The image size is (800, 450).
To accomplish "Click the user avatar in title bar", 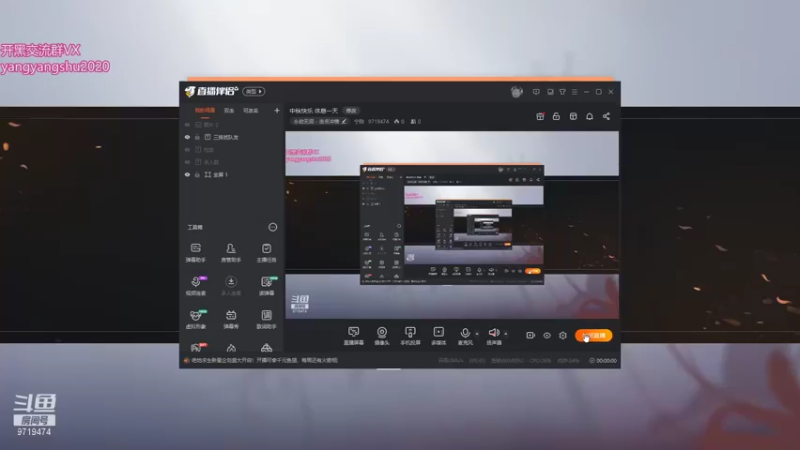I will [x=516, y=92].
